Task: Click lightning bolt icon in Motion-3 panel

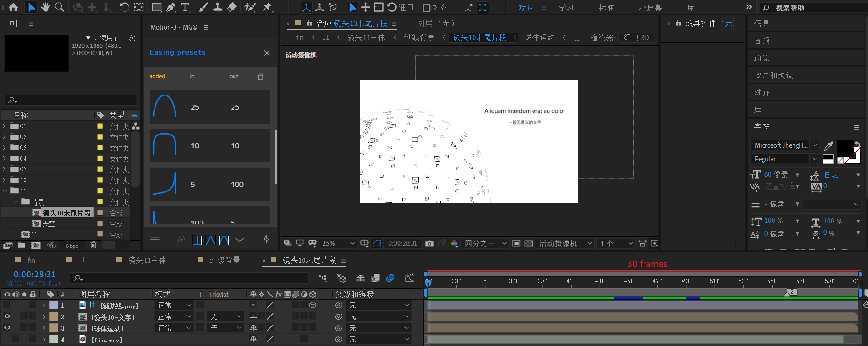Action: point(266,239)
